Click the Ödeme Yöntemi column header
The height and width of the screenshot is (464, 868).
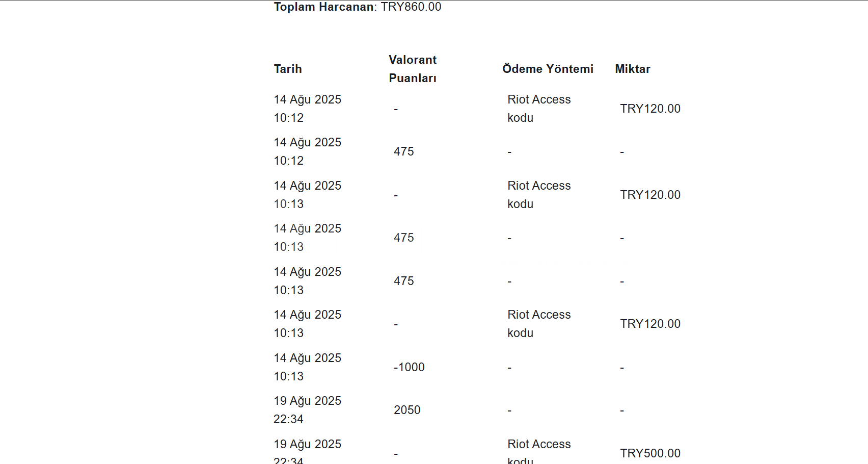point(548,69)
